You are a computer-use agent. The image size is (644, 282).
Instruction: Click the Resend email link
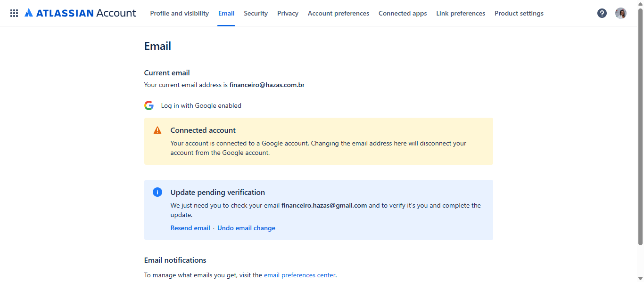point(190,228)
